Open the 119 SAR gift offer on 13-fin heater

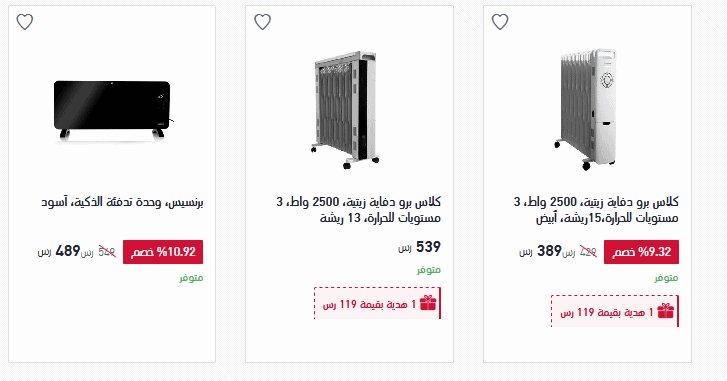point(377,303)
